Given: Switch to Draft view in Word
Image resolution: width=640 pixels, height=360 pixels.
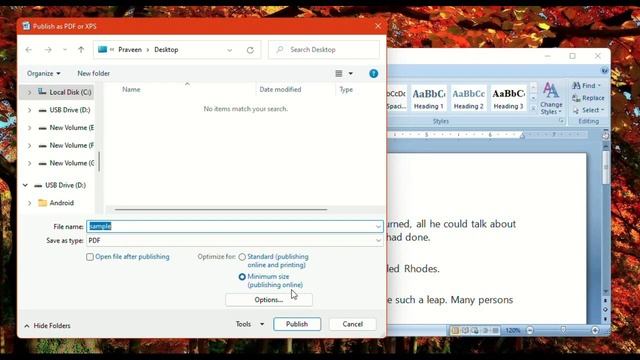Looking at the screenshot, I should 495,330.
